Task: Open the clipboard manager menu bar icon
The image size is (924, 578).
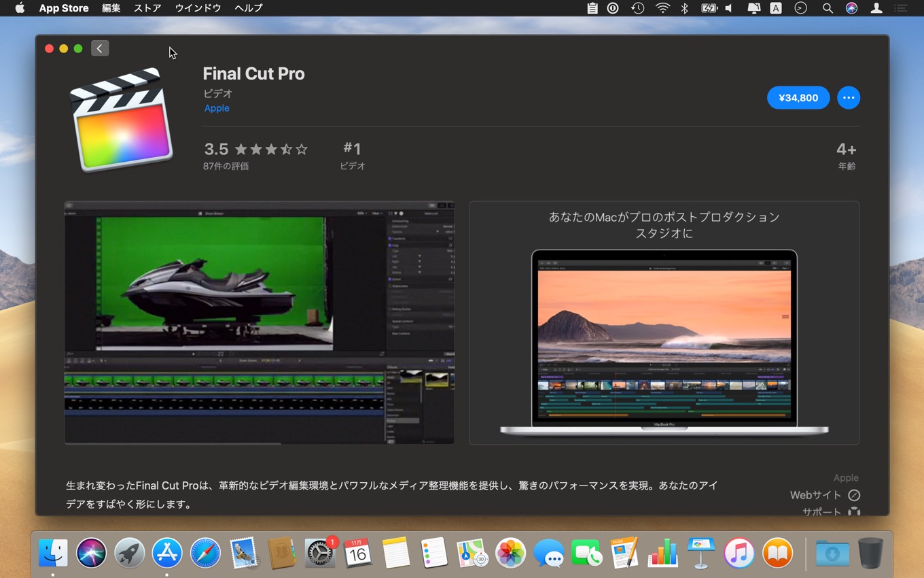Action: 592,8
